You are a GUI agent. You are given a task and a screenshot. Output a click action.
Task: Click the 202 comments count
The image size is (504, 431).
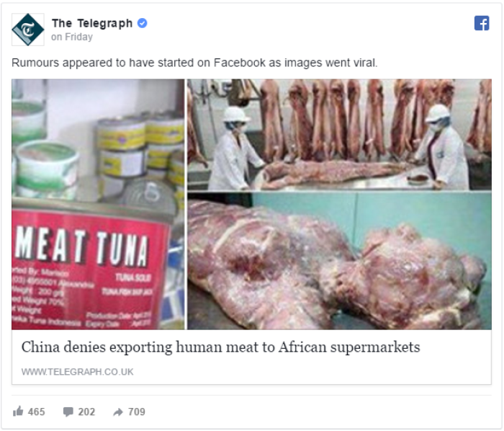pyautogui.click(x=86, y=412)
